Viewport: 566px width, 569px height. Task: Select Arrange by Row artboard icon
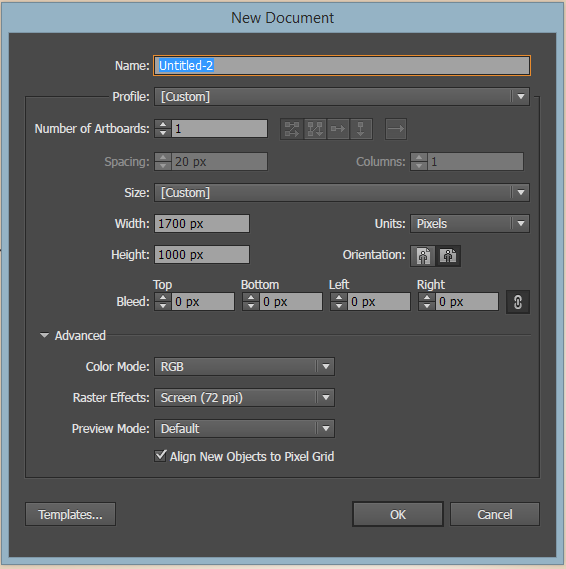click(x=338, y=129)
